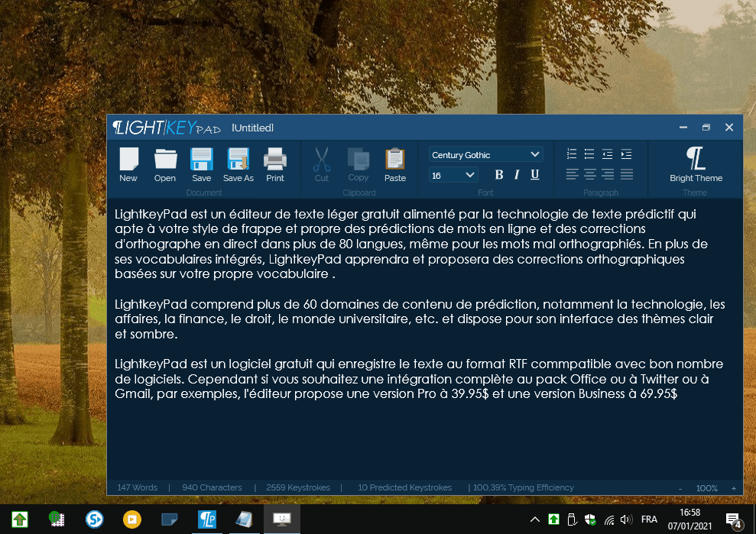Restore down the LightkeyPad window

pyautogui.click(x=706, y=128)
